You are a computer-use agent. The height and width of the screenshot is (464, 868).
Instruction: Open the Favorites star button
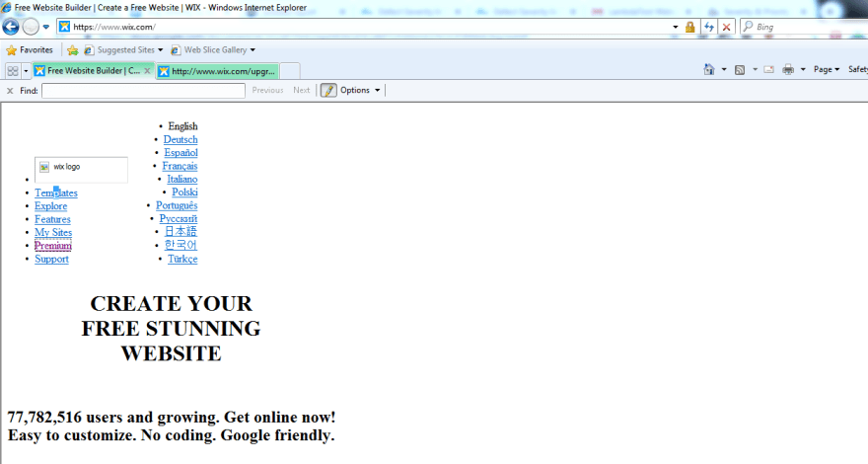tap(30, 50)
